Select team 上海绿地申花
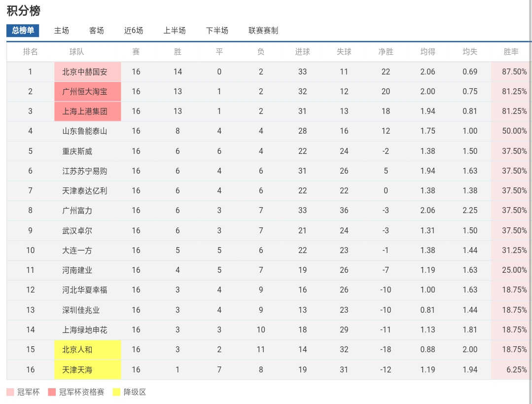This screenshot has height=404, width=532. pos(84,330)
